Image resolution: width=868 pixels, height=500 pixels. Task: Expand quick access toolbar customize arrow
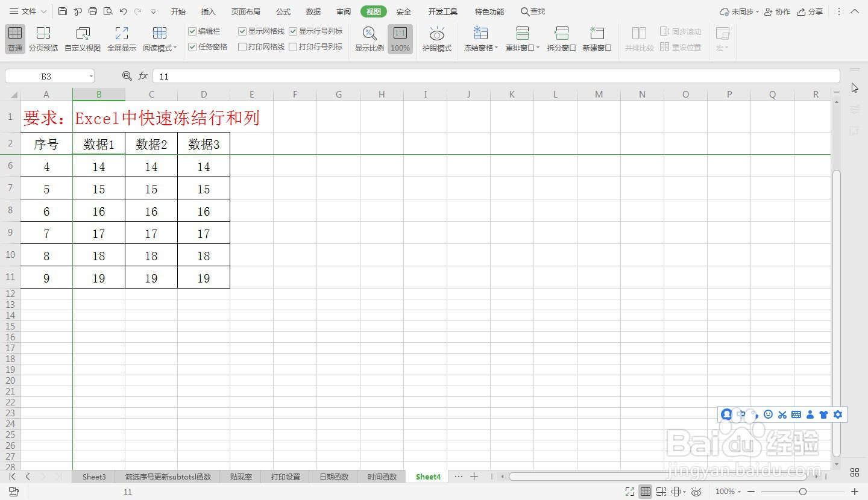click(153, 12)
